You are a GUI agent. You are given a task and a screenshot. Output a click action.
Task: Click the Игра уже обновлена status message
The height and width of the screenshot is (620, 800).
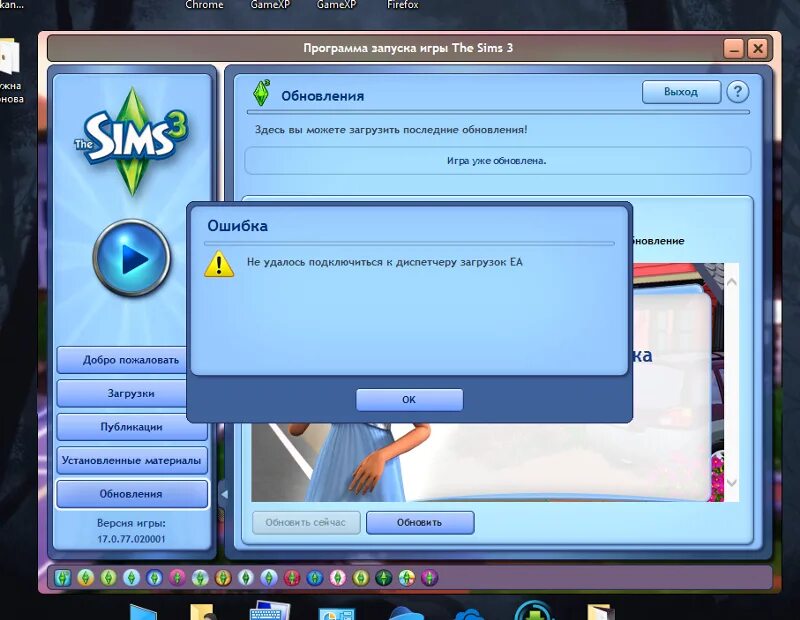tap(496, 161)
